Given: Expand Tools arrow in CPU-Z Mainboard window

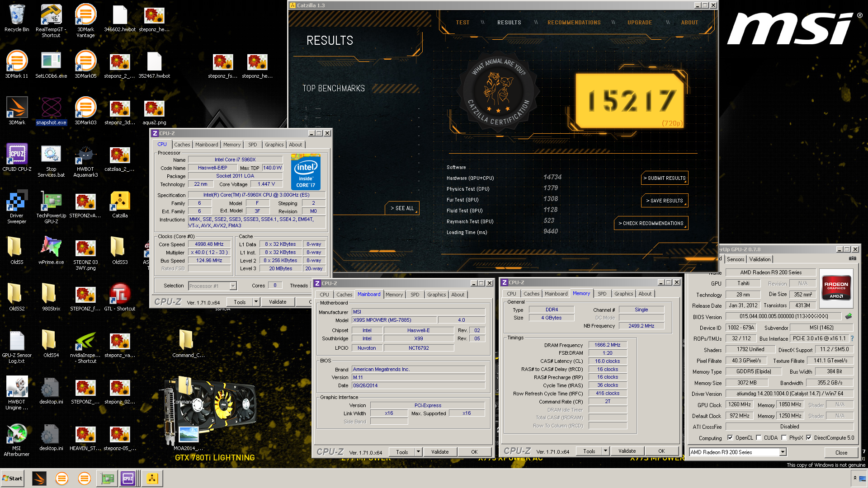Looking at the screenshot, I should click(x=419, y=452).
